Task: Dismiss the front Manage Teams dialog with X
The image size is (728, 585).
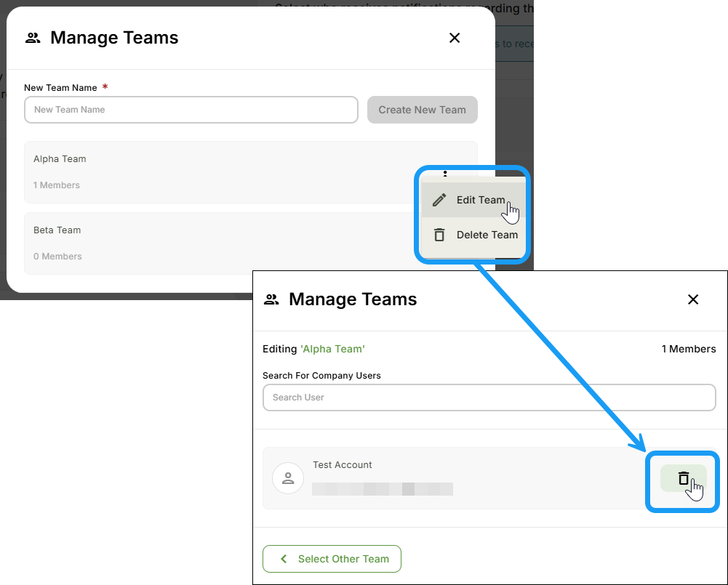Action: [x=693, y=299]
